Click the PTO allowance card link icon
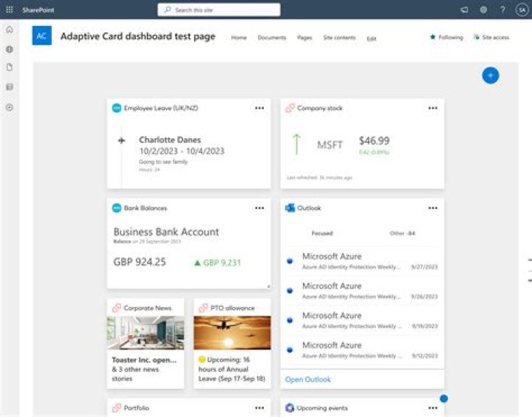 click(203, 308)
